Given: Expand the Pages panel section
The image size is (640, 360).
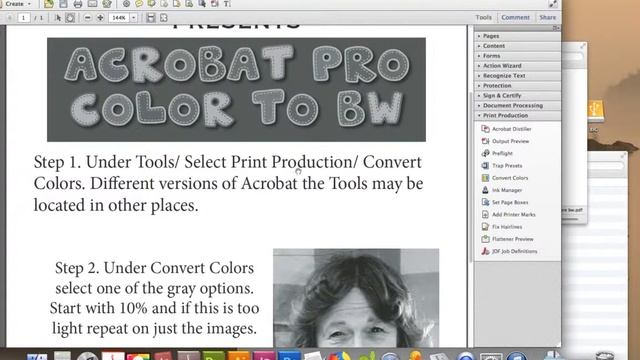Looking at the screenshot, I should [x=517, y=36].
